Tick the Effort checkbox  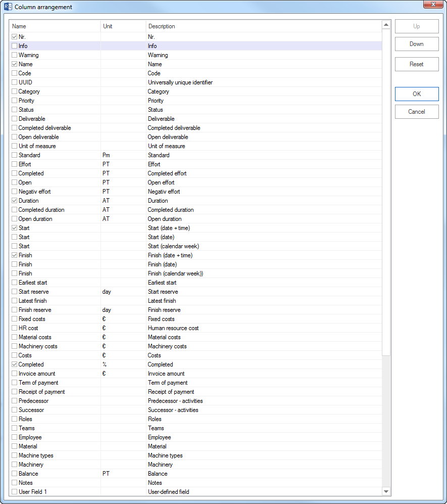click(15, 164)
